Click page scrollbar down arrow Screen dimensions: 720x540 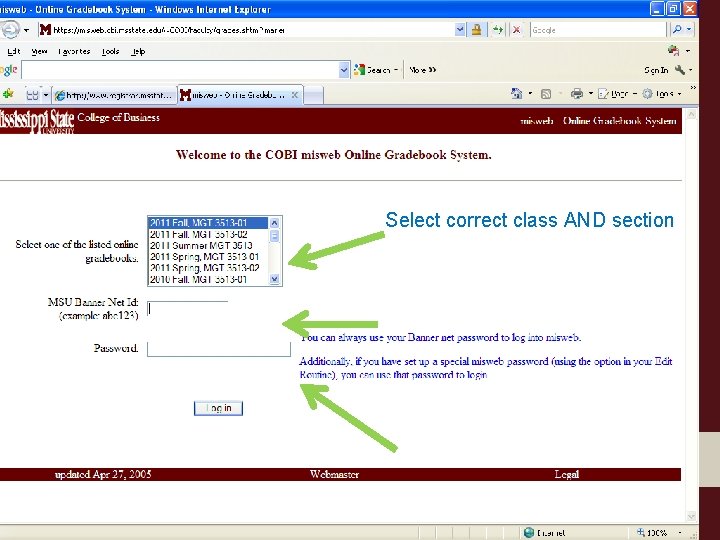(691, 517)
